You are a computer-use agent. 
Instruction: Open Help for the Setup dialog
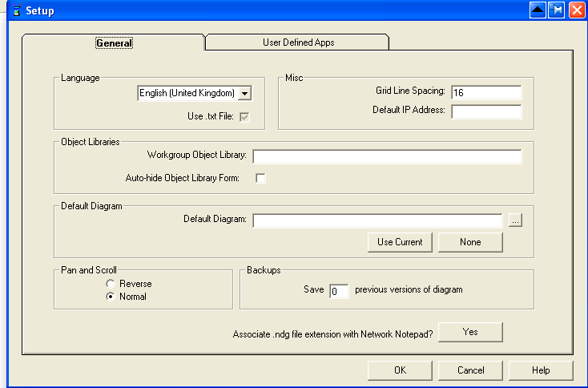[541, 370]
